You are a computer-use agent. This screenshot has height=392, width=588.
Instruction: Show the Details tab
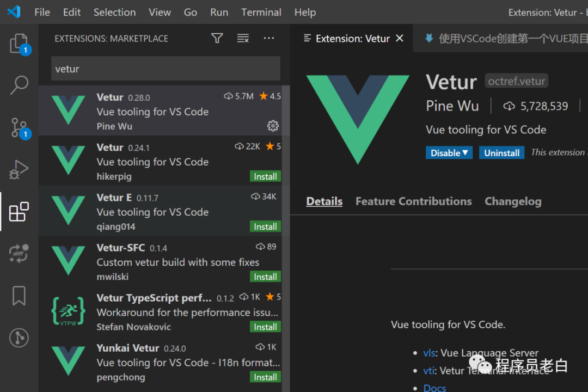[324, 201]
